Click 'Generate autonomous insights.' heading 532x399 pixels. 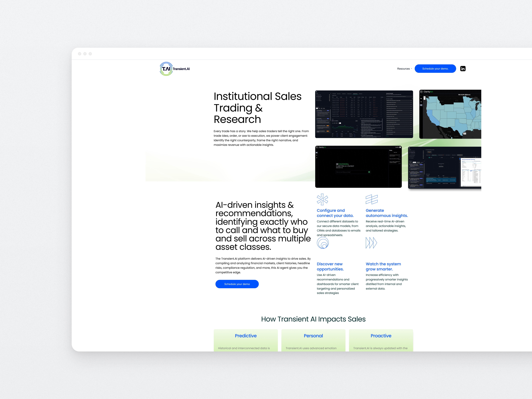[387, 213]
